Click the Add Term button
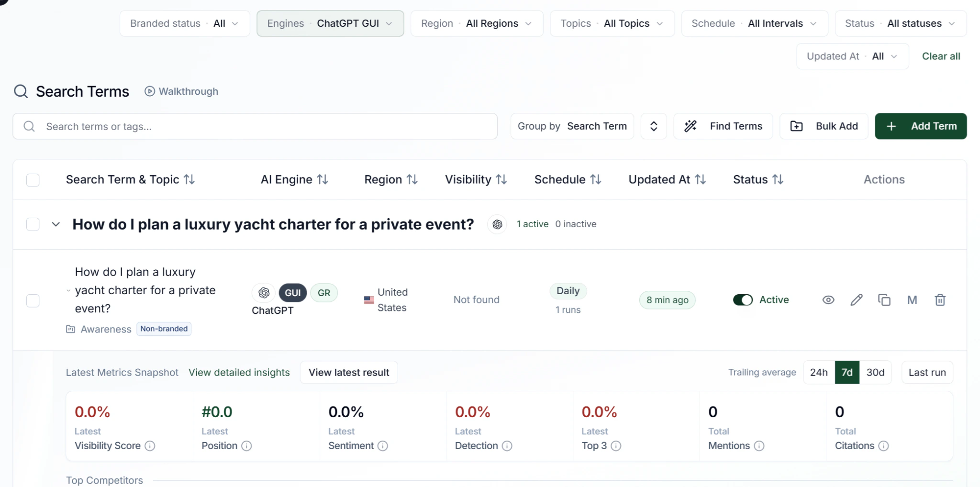The width and height of the screenshot is (980, 487). (921, 126)
